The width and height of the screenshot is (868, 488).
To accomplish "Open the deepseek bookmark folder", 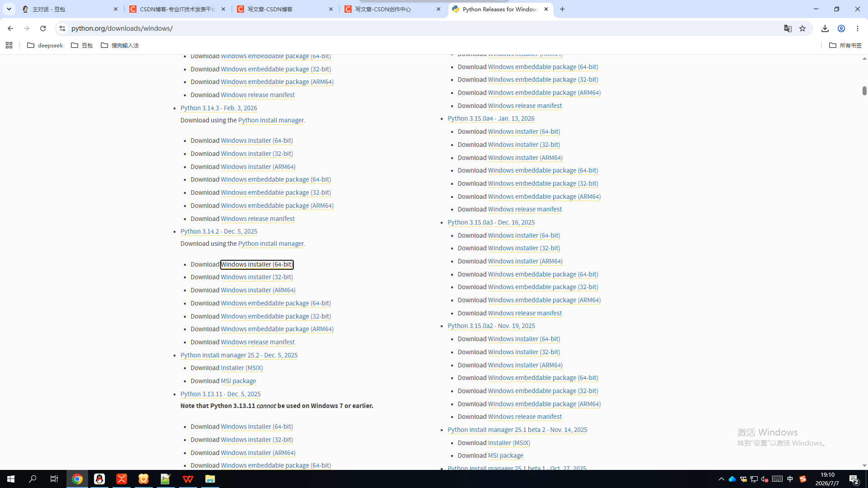I will (x=45, y=45).
